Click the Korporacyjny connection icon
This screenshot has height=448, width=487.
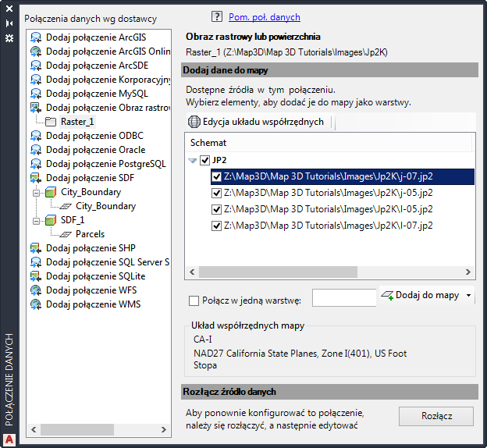36,80
